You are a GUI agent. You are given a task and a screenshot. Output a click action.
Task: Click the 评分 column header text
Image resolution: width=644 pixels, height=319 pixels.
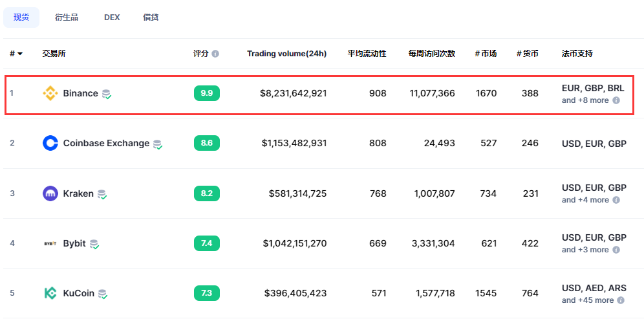click(x=201, y=54)
